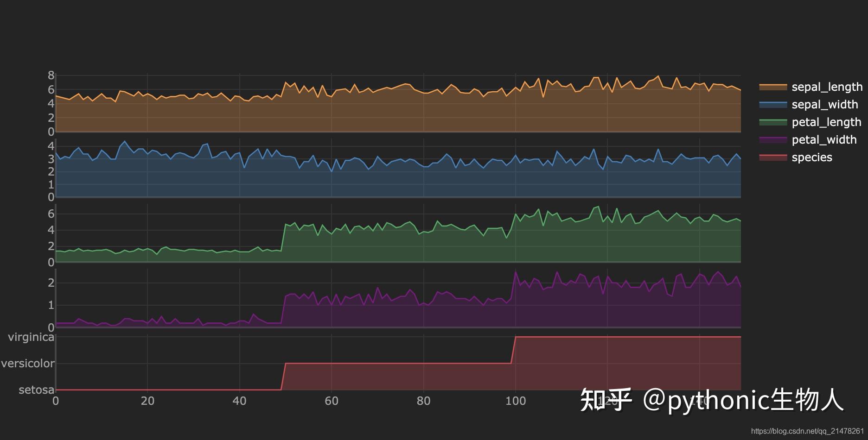Select the petal_length legend text entry
The image size is (868, 440).
click(827, 122)
